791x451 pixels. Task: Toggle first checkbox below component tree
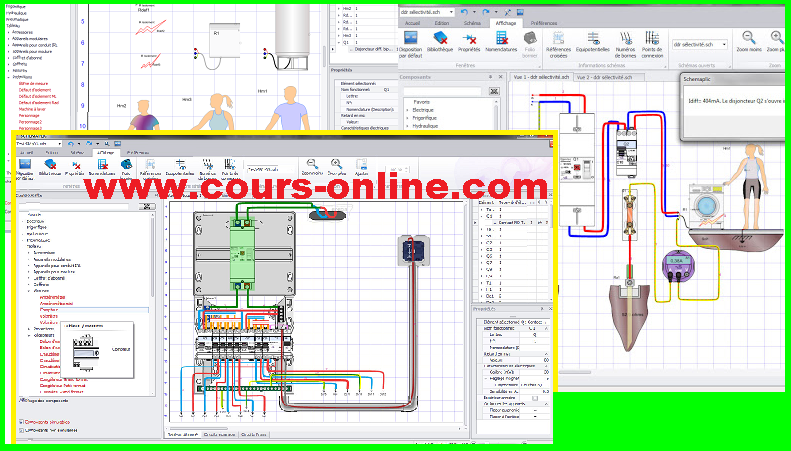(x=21, y=422)
